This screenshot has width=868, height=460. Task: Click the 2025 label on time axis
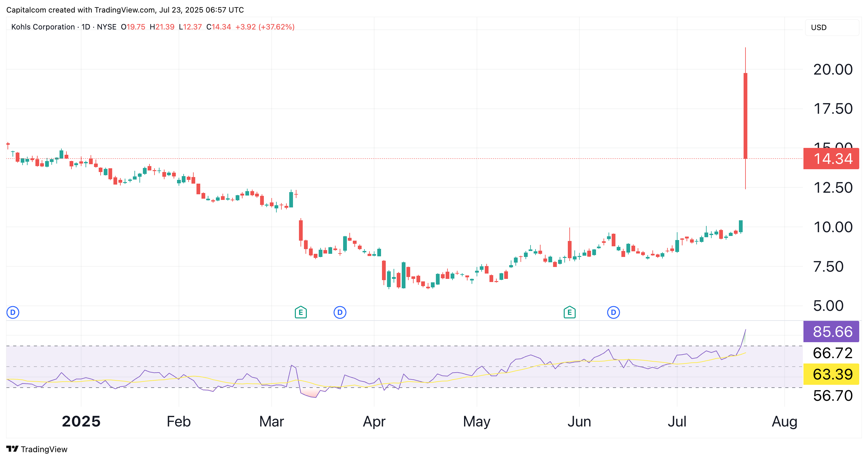point(81,421)
